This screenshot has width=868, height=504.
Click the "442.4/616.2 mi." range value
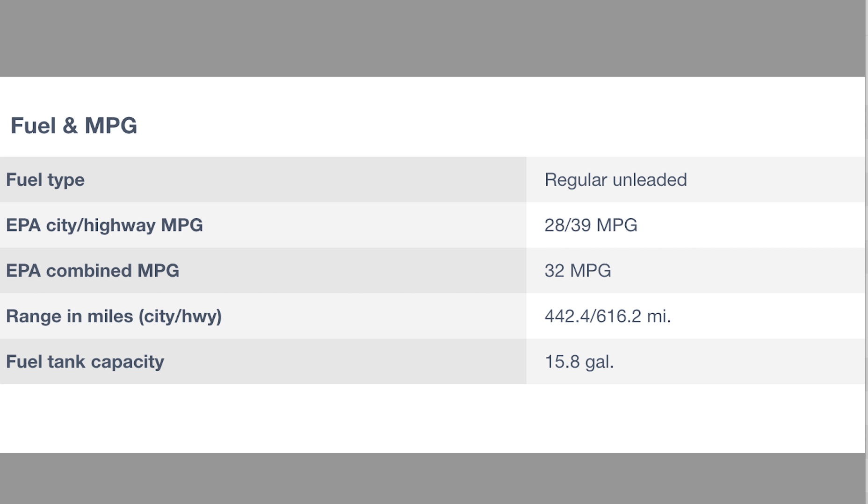(608, 317)
